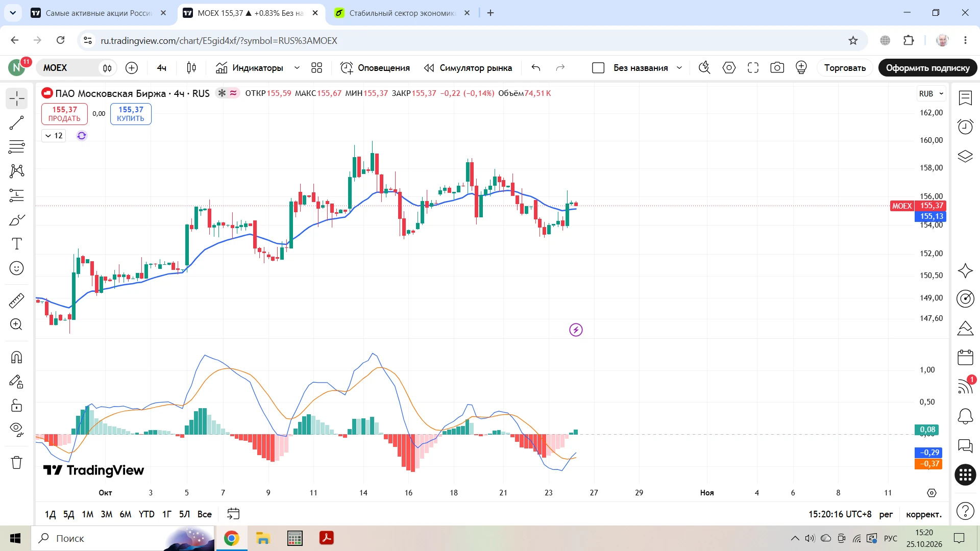Click the КУПИТЬ 155,37 button
This screenshot has height=551, width=980.
click(131, 114)
